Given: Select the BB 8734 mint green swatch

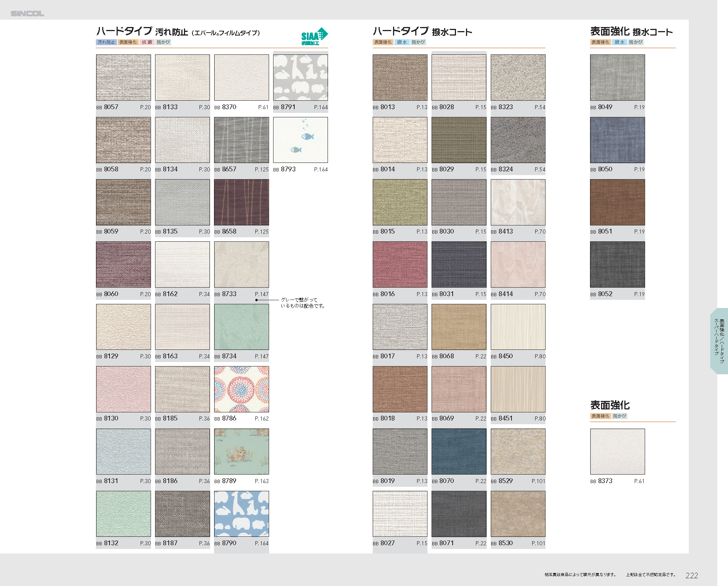Looking at the screenshot, I should [241, 327].
